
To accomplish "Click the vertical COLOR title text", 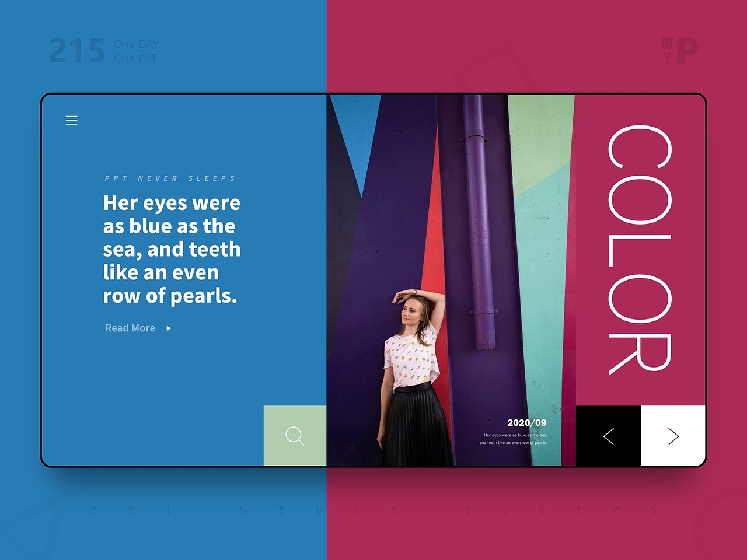I will 640,249.
